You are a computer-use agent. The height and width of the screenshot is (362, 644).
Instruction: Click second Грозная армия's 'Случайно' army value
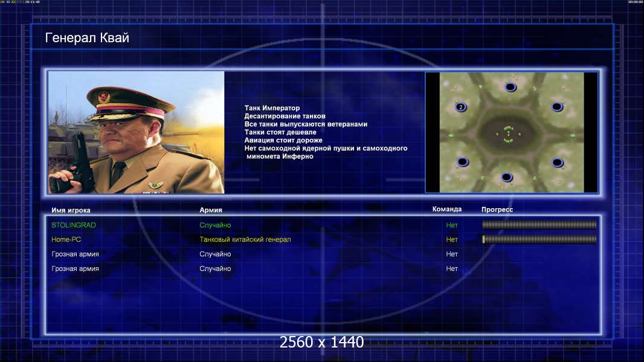coord(215,268)
